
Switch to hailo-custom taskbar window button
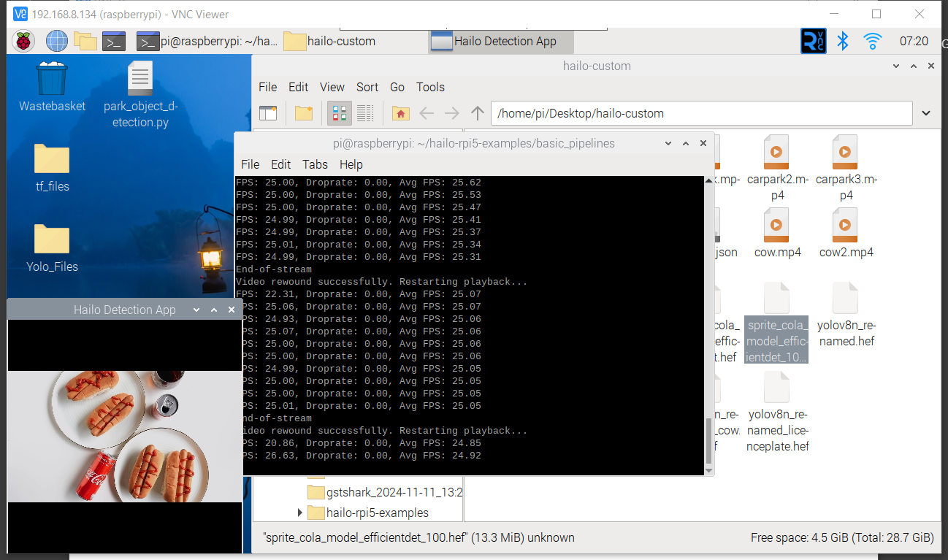pos(330,42)
